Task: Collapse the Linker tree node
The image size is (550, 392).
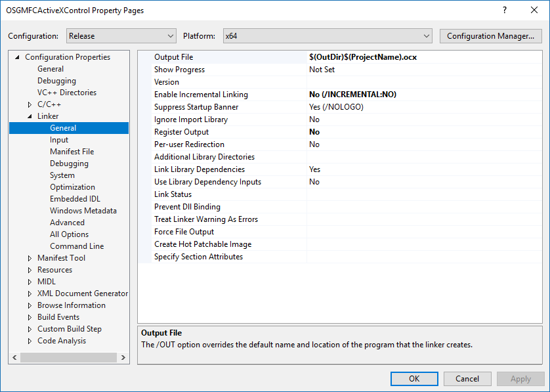Action: (x=30, y=116)
